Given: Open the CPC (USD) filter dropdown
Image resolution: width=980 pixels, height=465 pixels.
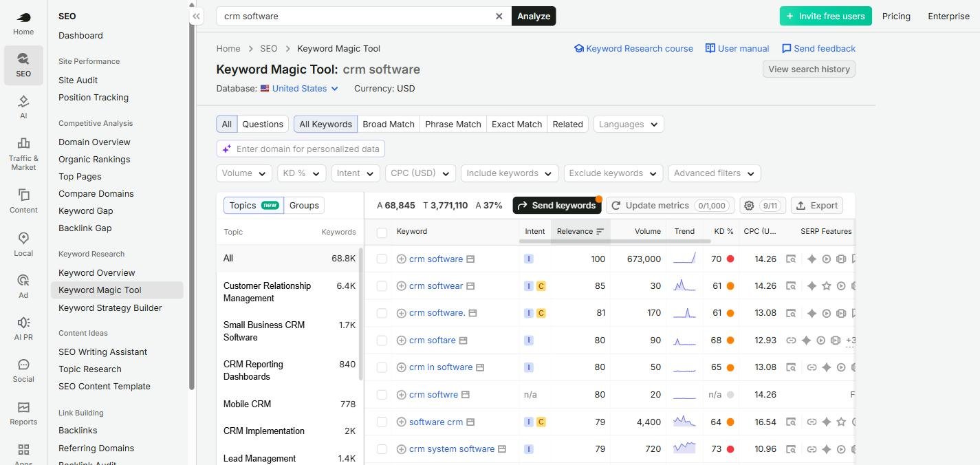Looking at the screenshot, I should click(x=420, y=173).
